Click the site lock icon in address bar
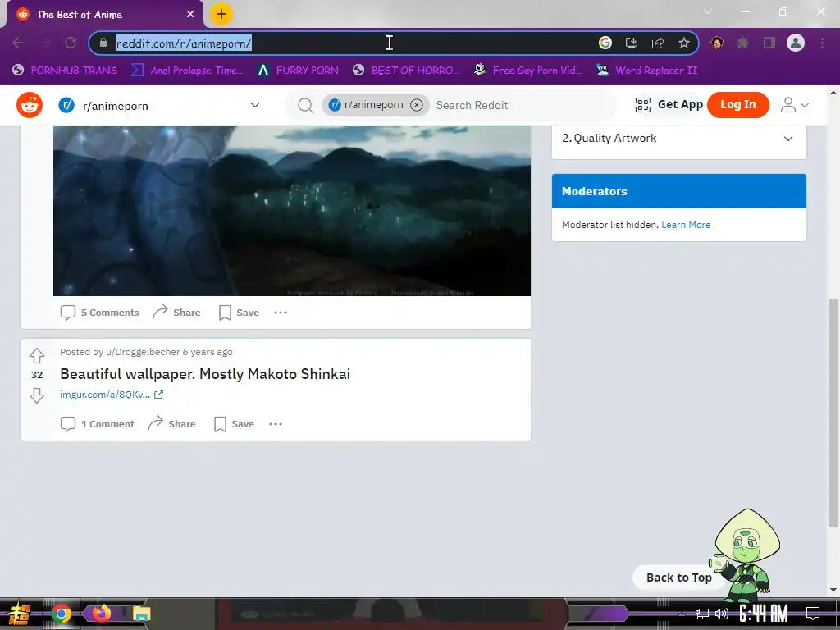 point(103,43)
